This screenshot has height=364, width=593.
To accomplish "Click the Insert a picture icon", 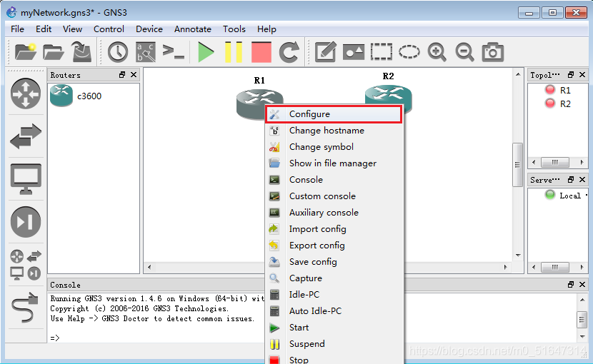I will point(354,52).
